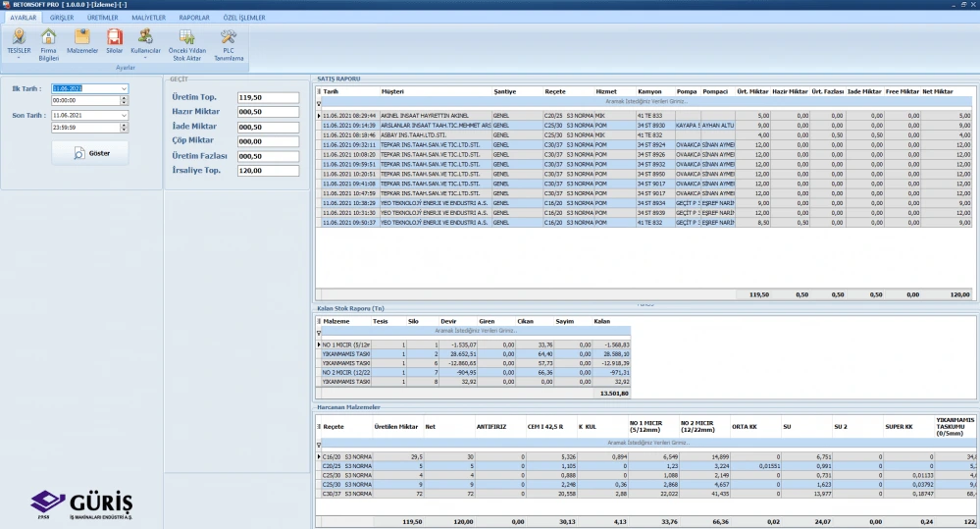Screen dimensions: 980x529
Task: Open the Kullanıcılar users icon
Action: [x=145, y=36]
